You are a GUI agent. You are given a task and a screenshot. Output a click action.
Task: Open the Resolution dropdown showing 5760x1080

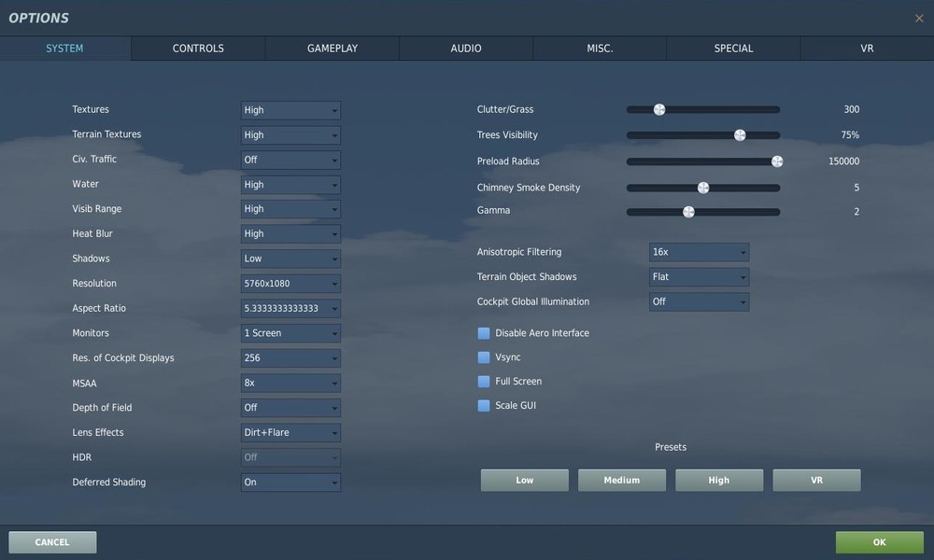(x=290, y=284)
